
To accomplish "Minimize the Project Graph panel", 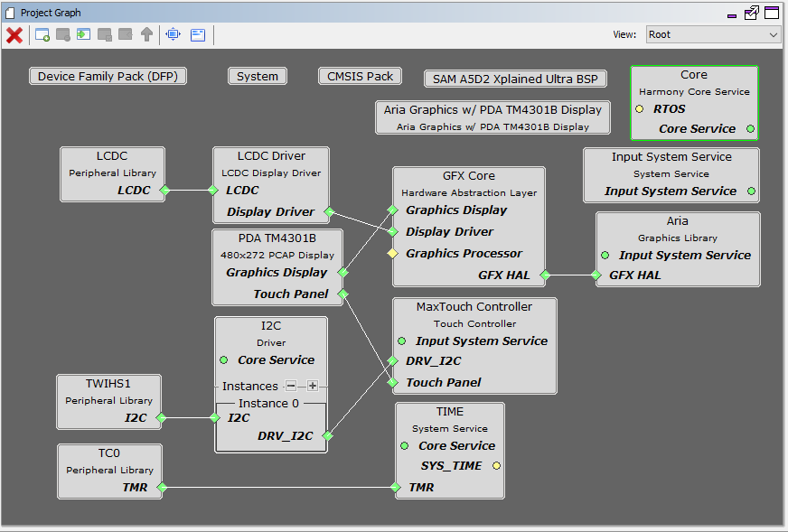I will coord(732,15).
